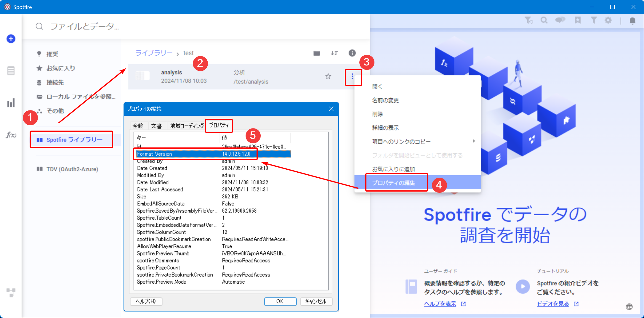Screen dimensions: 644x318
Task: Open the settings gear in top toolbar
Action: click(x=608, y=20)
